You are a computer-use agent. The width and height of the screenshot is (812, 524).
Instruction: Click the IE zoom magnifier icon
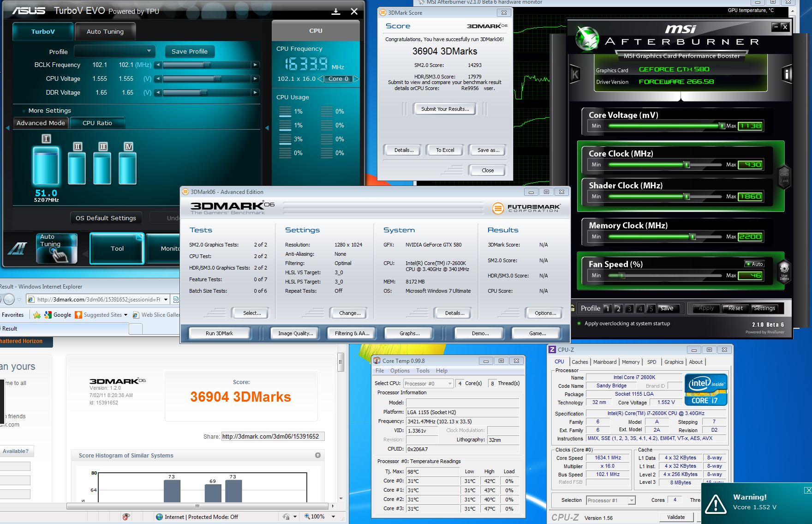307,517
